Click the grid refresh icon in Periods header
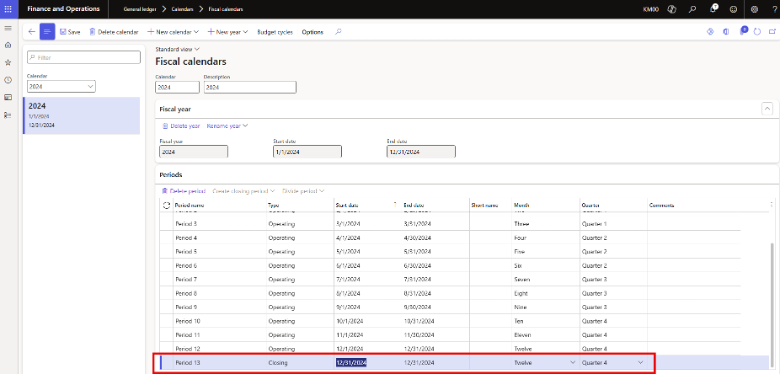This screenshot has height=375, width=780. [x=166, y=205]
